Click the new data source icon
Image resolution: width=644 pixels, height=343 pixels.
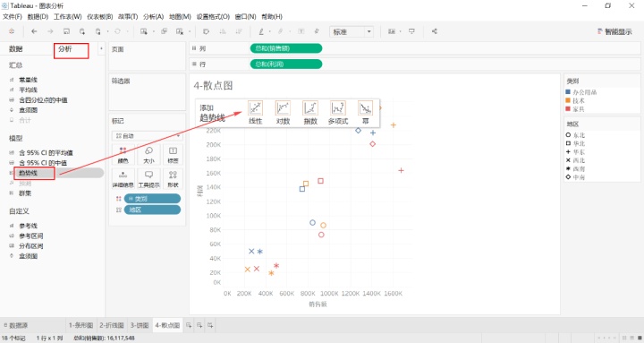tap(82, 31)
